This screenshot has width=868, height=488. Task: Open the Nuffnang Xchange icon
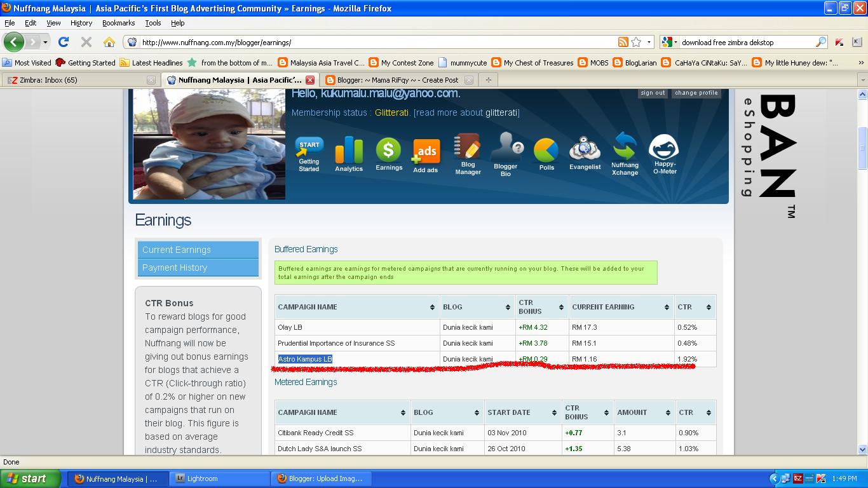(625, 154)
